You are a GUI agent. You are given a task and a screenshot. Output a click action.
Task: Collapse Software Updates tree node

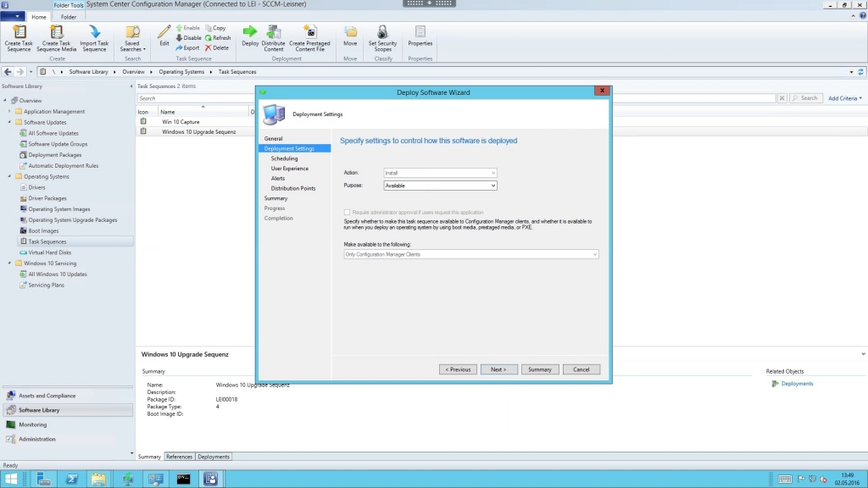point(9,122)
